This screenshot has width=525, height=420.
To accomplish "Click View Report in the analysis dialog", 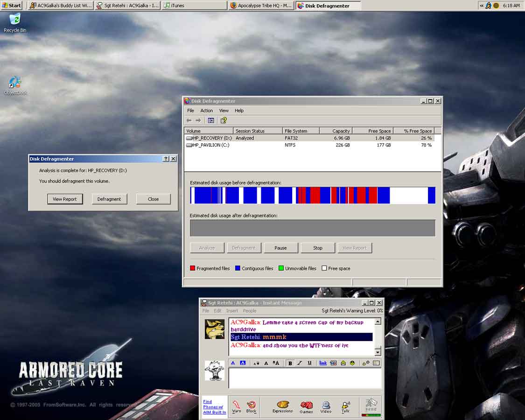I will [64, 199].
